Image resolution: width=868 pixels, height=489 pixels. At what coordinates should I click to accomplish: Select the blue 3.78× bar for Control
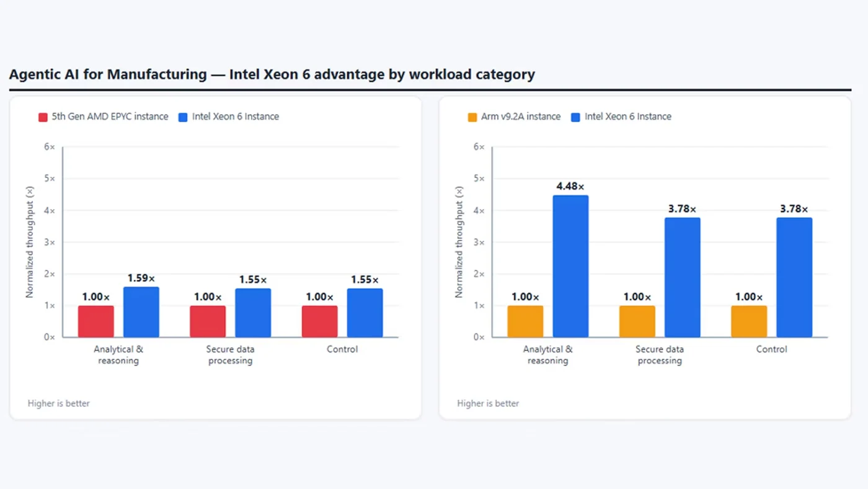pyautogui.click(x=794, y=277)
